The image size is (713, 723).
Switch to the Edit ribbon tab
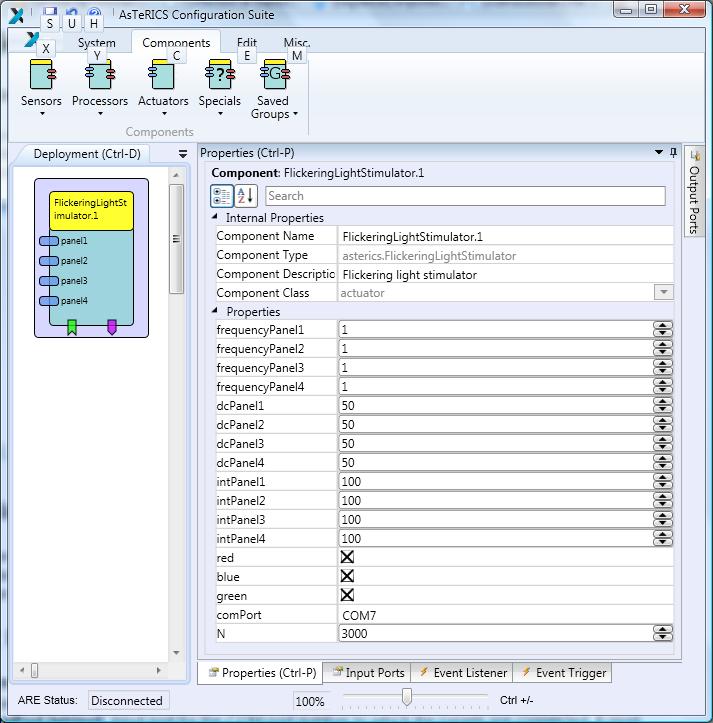click(247, 42)
